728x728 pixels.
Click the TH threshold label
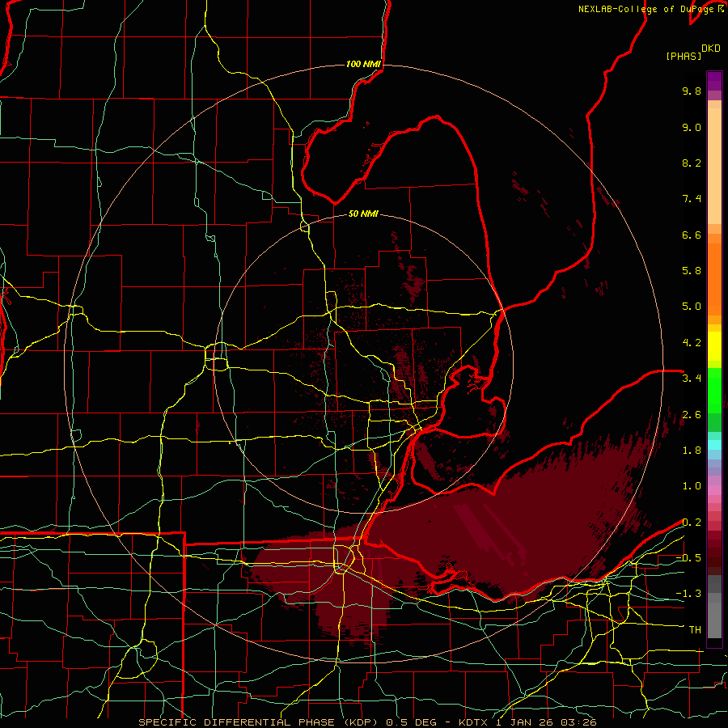coord(695,630)
